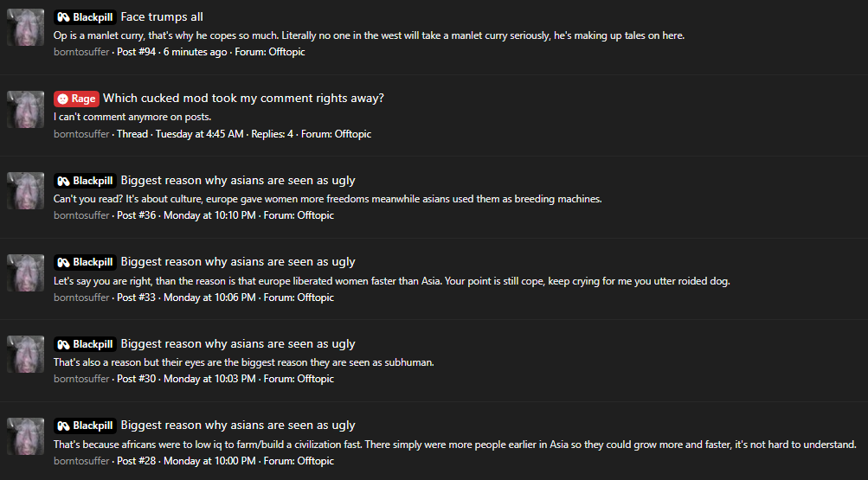This screenshot has width=868, height=480.
Task: Click the red Rage prefix badge
Action: click(x=76, y=99)
